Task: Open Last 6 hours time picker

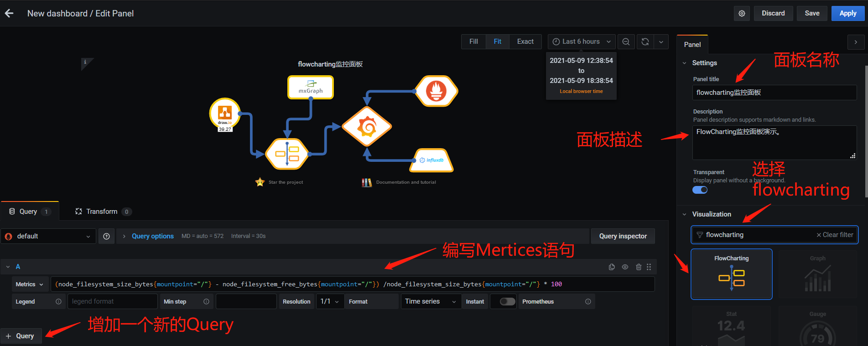Action: 582,41
